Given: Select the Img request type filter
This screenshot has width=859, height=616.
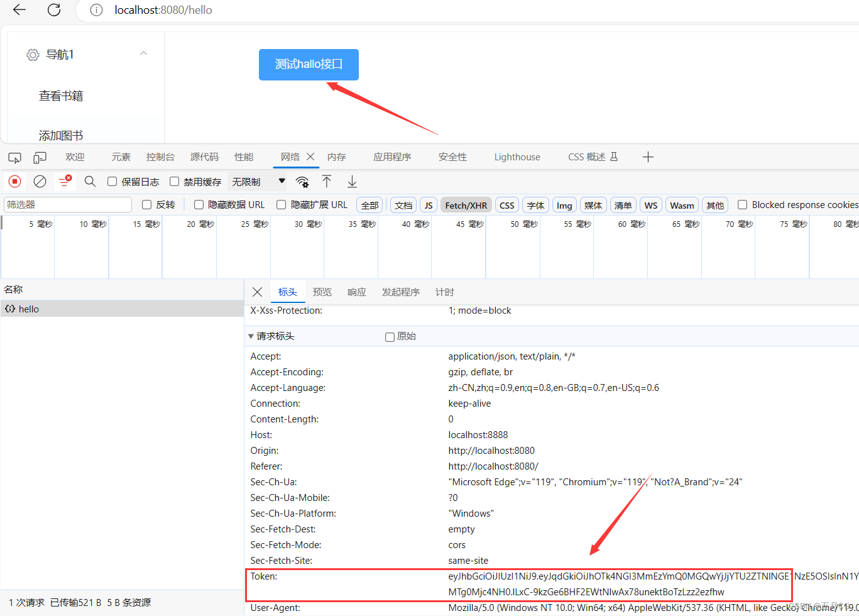Looking at the screenshot, I should pyautogui.click(x=564, y=206).
